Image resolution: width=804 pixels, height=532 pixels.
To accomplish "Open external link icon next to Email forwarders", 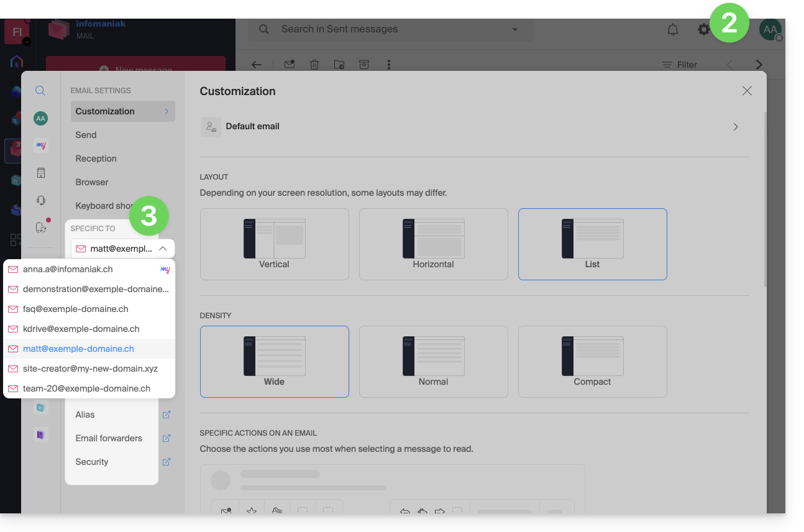I will 167,438.
